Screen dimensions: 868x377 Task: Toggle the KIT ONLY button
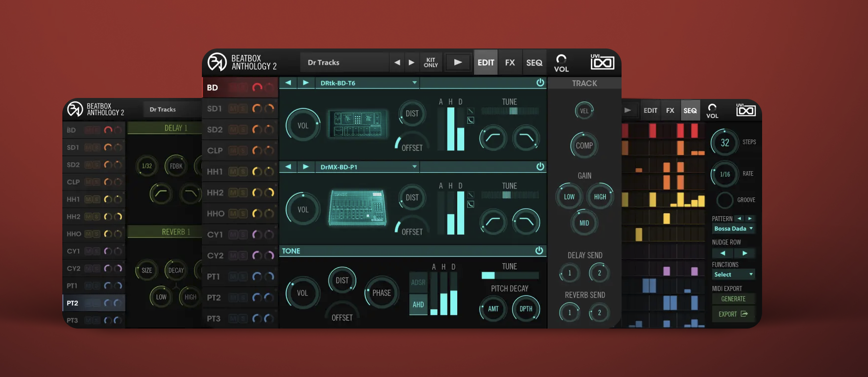tap(431, 62)
